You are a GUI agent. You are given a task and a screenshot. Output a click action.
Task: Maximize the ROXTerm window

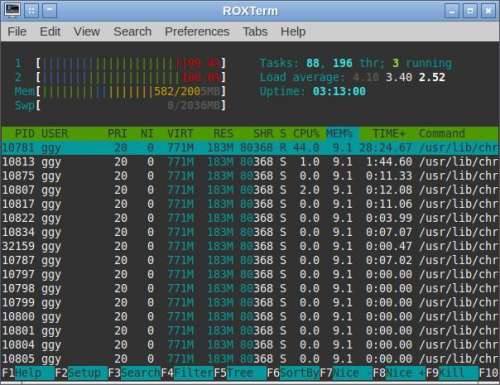[x=470, y=11]
